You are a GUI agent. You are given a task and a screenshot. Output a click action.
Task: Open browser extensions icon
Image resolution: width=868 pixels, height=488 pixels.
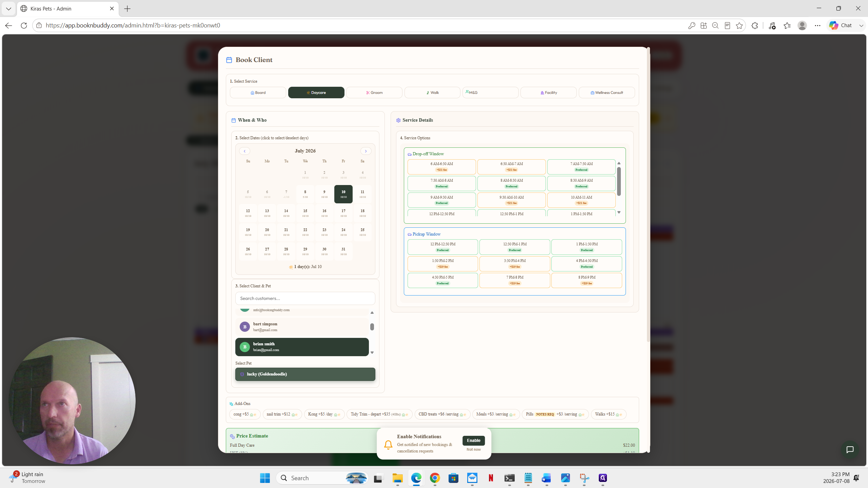[755, 25]
